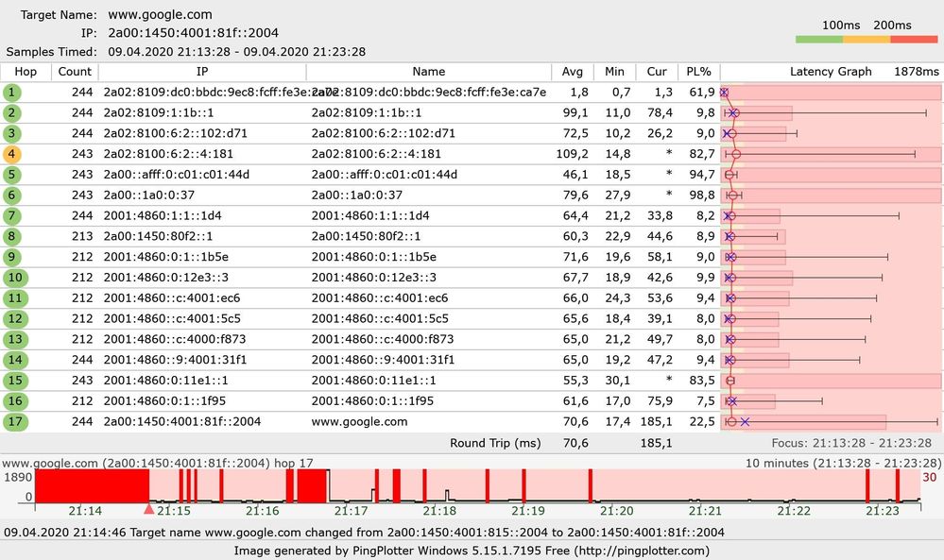Click the Samples Timed date range value
944x560 pixels.
point(236,52)
